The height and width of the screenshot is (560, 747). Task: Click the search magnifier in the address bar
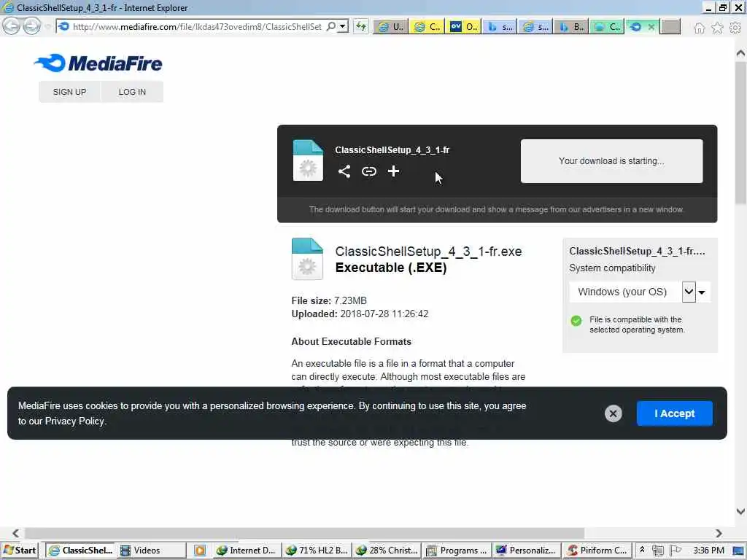click(330, 26)
